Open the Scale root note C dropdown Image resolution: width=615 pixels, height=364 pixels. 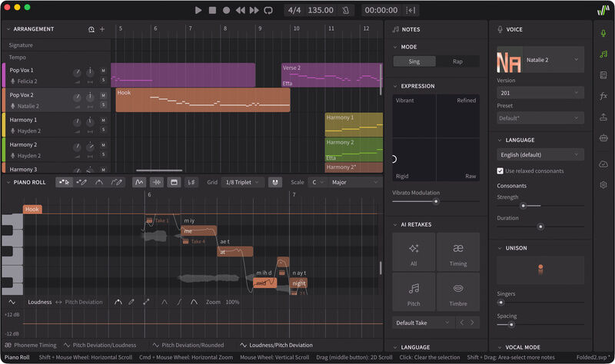coord(317,182)
